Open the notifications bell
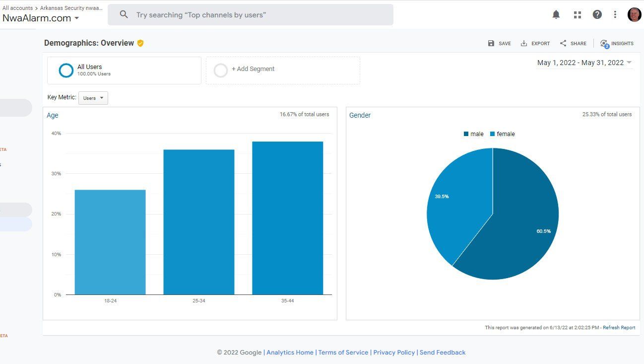This screenshot has height=364, width=644. click(x=556, y=14)
